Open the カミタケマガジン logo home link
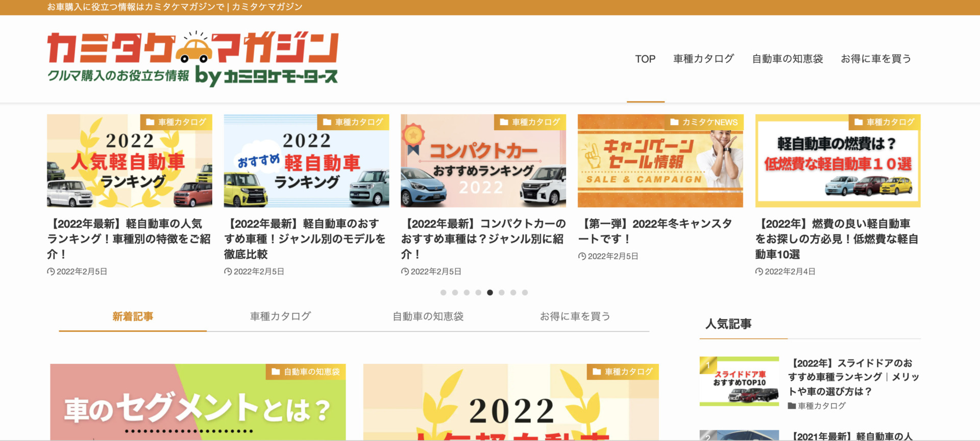This screenshot has width=980, height=441. [x=193, y=58]
